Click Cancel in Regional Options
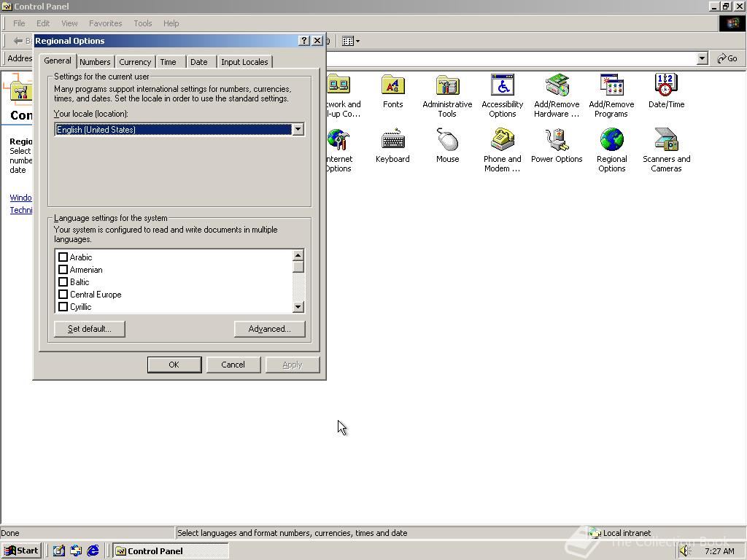Viewport: 747px width, 560px height. click(233, 365)
